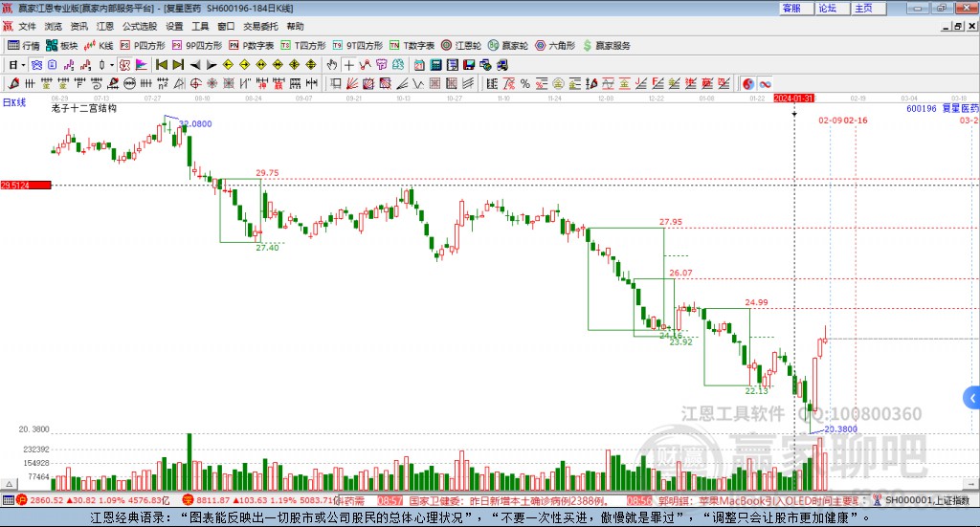Open the 文件 menu
Screen dimensions: 980x527
click(28, 26)
